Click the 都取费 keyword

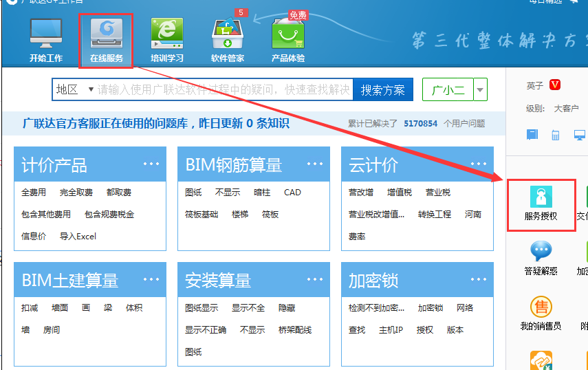pyautogui.click(x=119, y=193)
